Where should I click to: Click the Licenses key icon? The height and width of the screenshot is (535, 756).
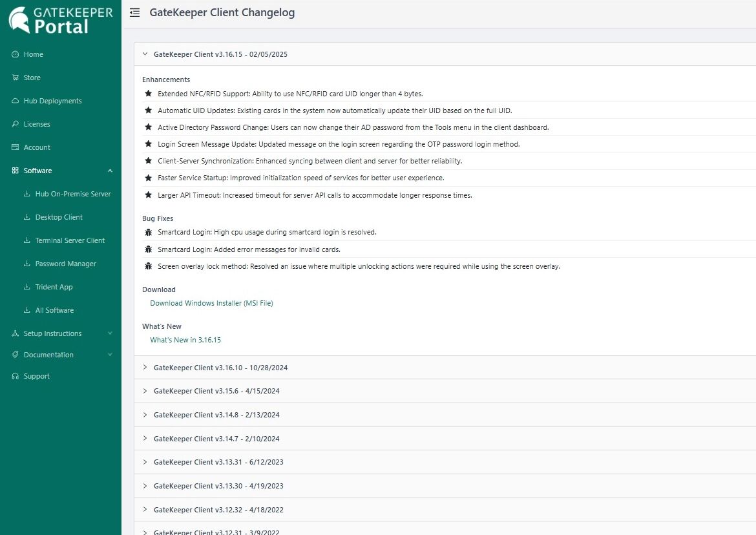coord(15,124)
